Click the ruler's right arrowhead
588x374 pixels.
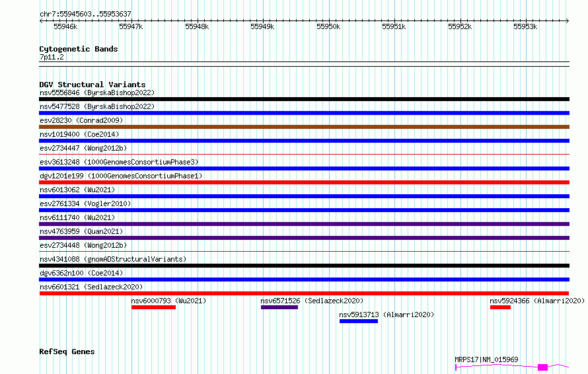[x=568, y=20]
